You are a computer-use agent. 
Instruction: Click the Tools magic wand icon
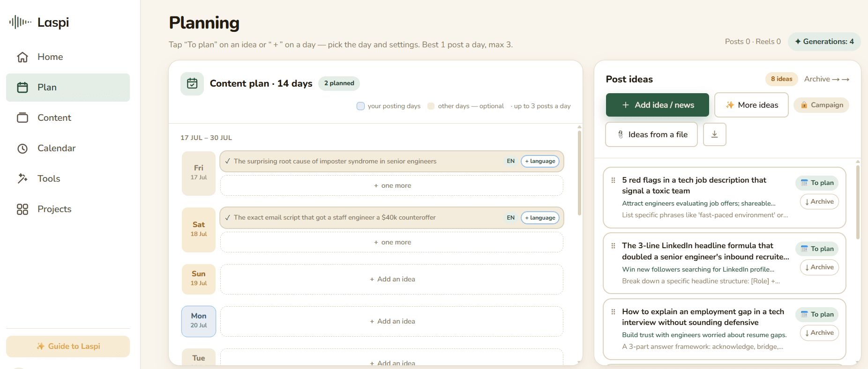tap(22, 178)
